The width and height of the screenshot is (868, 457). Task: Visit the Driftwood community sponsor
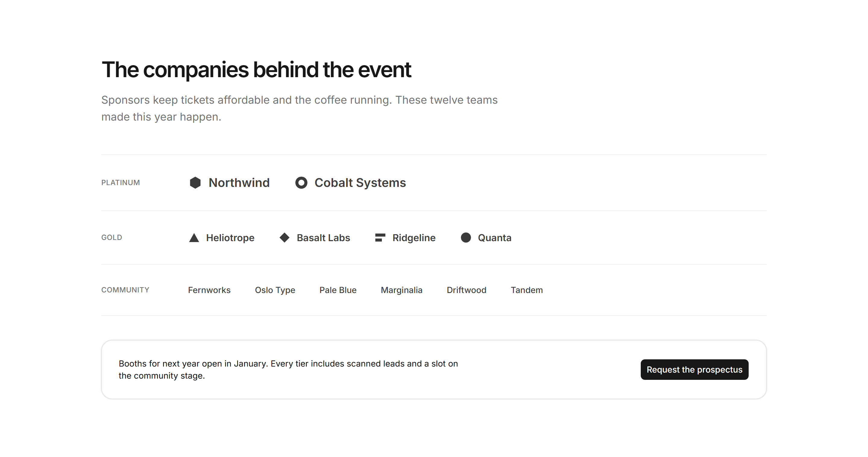click(x=466, y=290)
